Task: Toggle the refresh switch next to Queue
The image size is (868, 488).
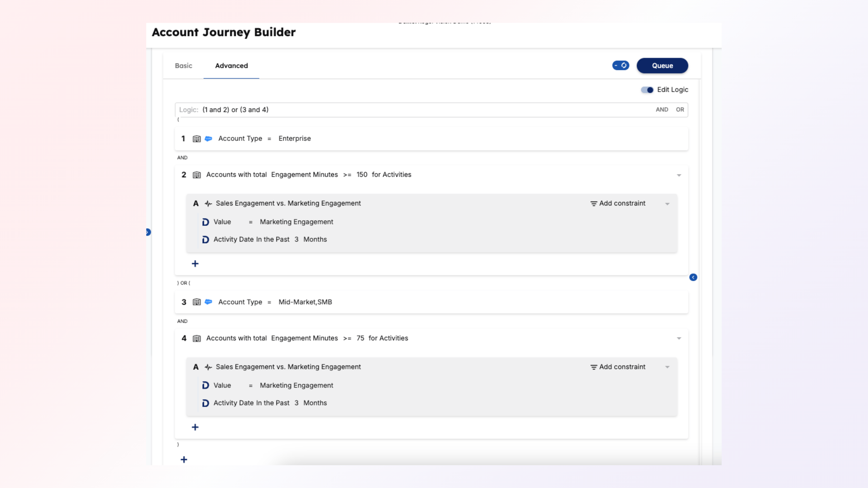Action: coord(620,65)
